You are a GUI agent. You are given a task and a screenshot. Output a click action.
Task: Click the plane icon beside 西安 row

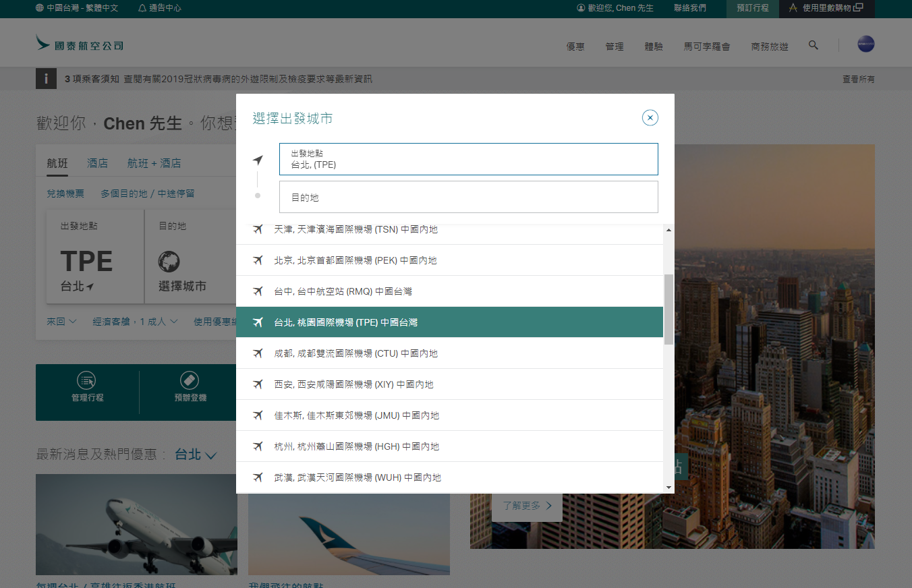[258, 384]
